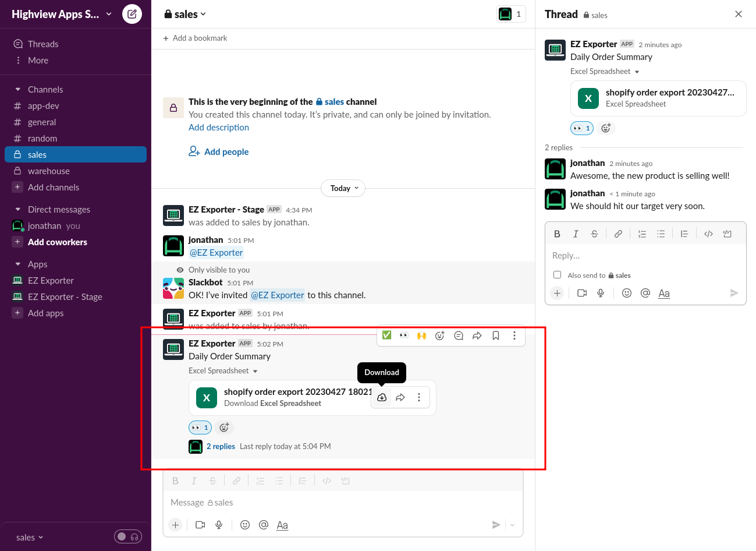Reply in thread from hover toolbar
The image size is (756, 551).
pyautogui.click(x=459, y=335)
